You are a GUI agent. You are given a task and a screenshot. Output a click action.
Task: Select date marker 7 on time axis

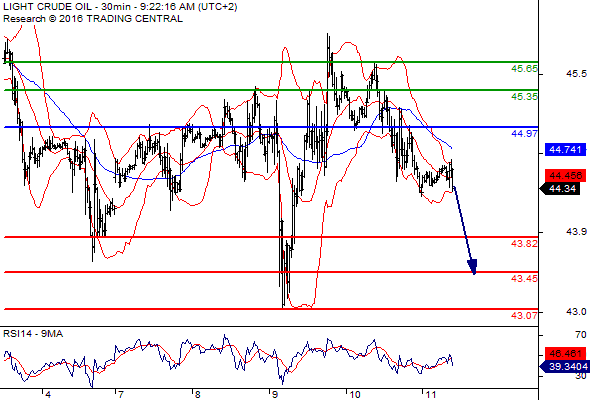point(120,394)
